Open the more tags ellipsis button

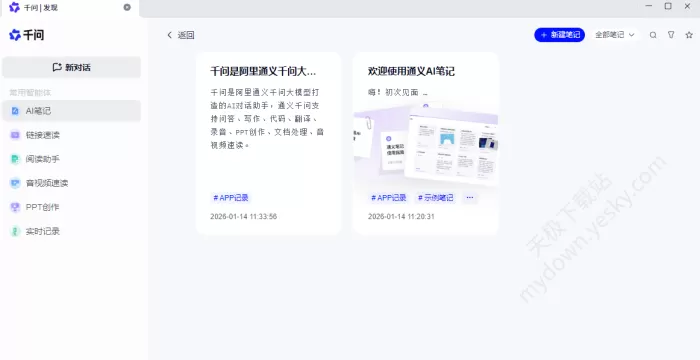(x=470, y=198)
